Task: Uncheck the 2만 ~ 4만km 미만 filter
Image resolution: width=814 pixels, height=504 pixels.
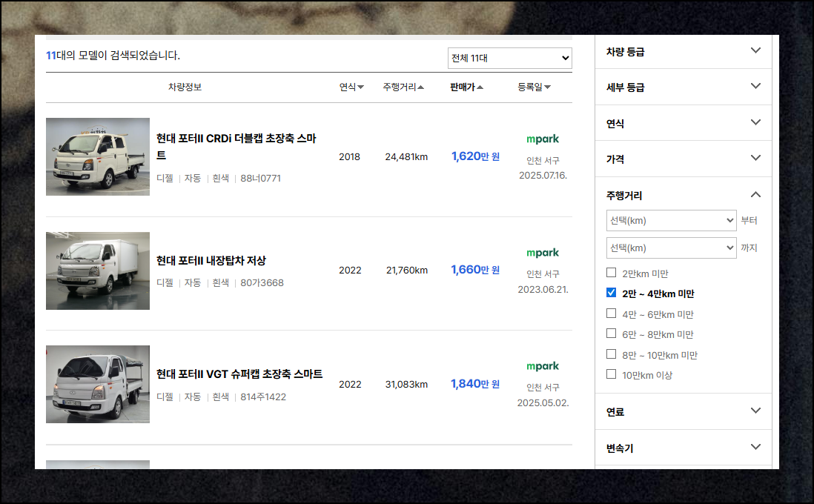Action: (x=612, y=293)
